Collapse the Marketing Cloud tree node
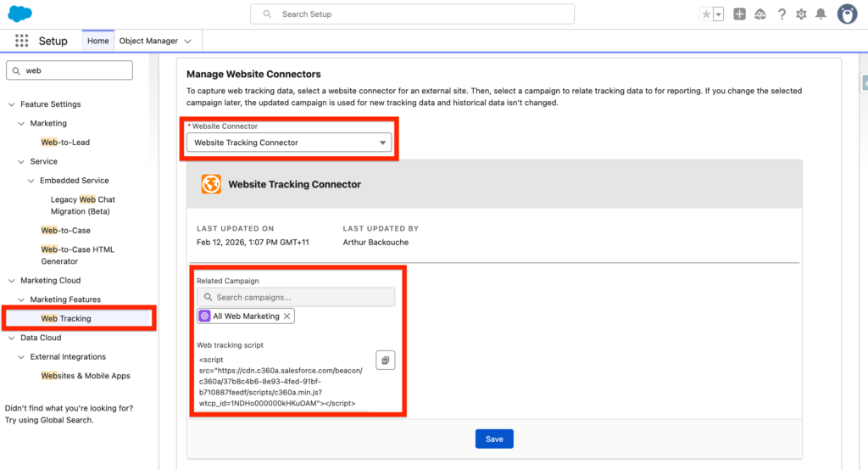Viewport: 868px width, 470px height. 12,281
